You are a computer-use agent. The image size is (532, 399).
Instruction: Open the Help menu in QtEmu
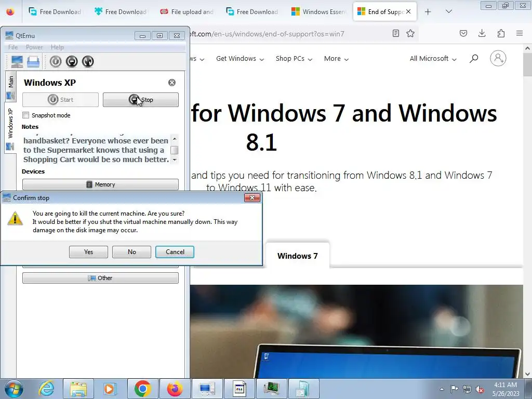57,47
